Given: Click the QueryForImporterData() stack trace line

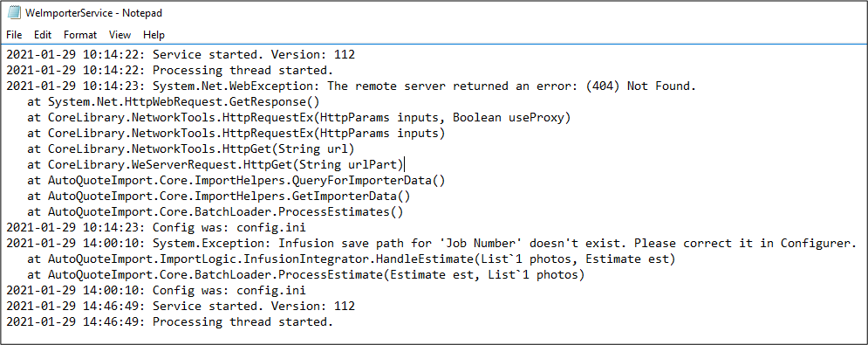Looking at the screenshot, I should (x=236, y=180).
